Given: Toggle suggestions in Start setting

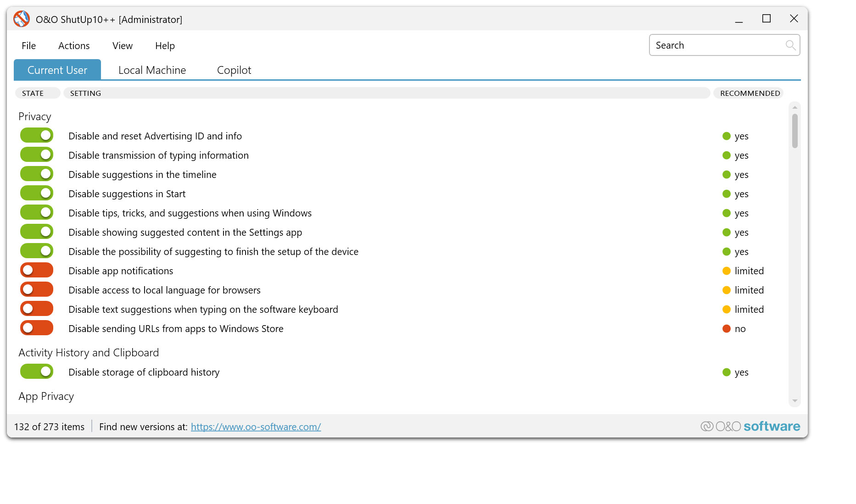Looking at the screenshot, I should (36, 193).
